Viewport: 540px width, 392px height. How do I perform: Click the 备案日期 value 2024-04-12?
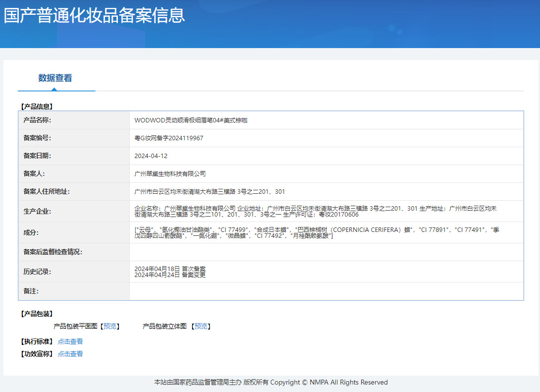(x=151, y=156)
